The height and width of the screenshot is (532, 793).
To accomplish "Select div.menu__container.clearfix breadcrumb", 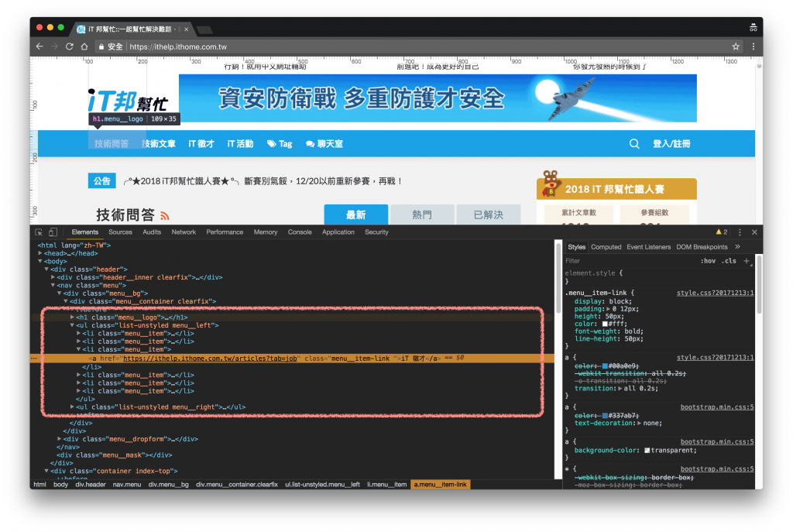I will click(x=237, y=485).
